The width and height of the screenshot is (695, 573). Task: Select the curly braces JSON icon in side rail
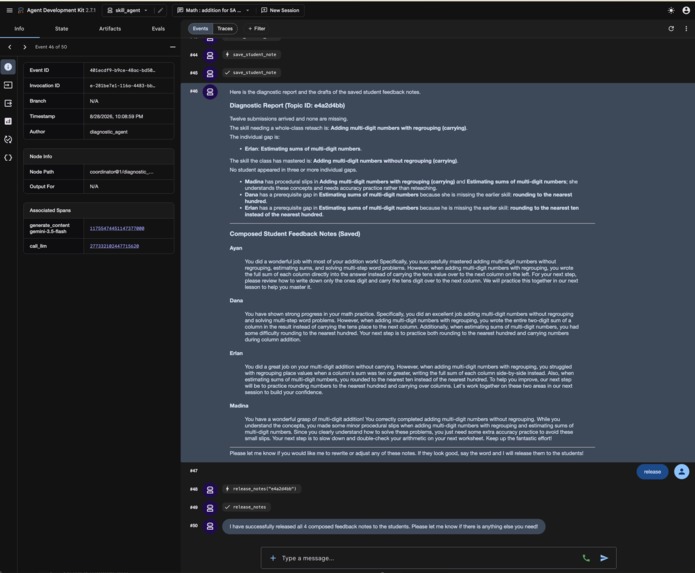click(x=8, y=158)
